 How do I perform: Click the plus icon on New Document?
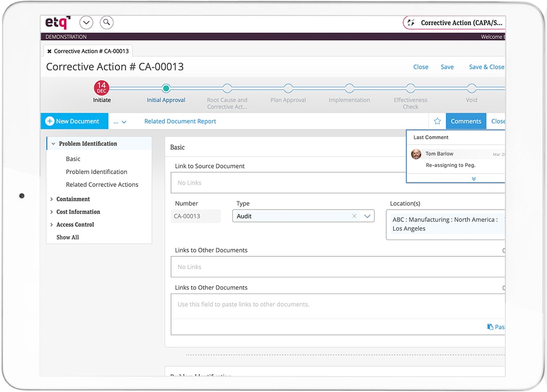coord(50,121)
